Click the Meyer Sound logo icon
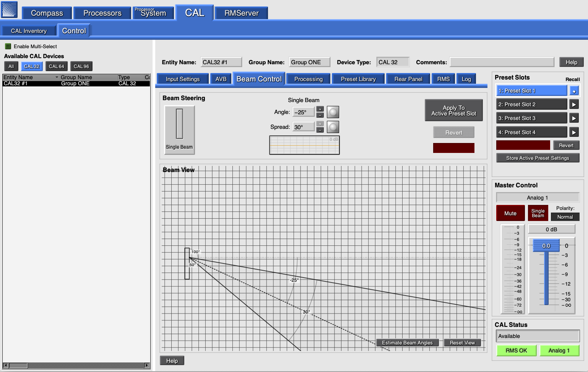588x372 pixels. [10, 10]
